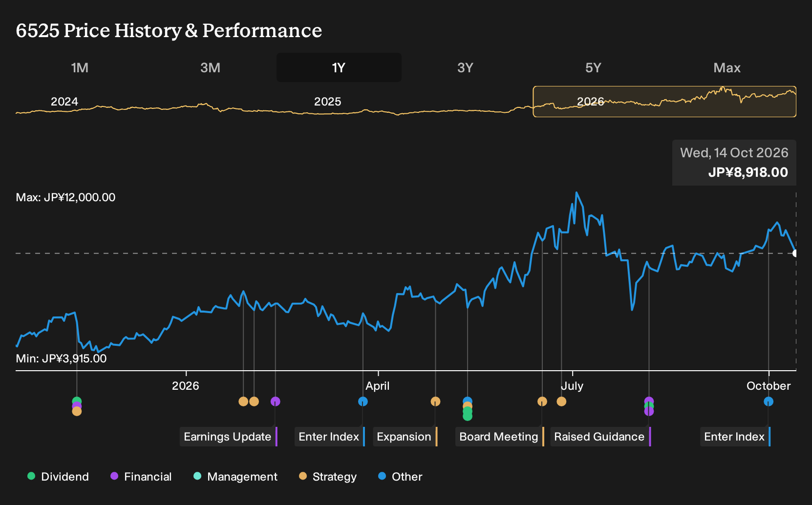This screenshot has height=505, width=812.
Task: Switch to the 5Y range tab
Action: pos(593,67)
